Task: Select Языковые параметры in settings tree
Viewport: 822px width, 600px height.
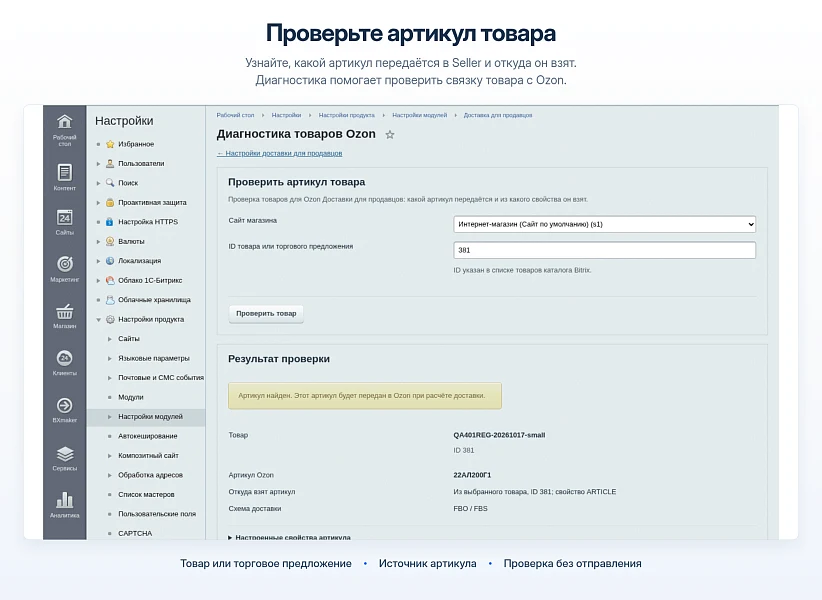Action: click(154, 358)
